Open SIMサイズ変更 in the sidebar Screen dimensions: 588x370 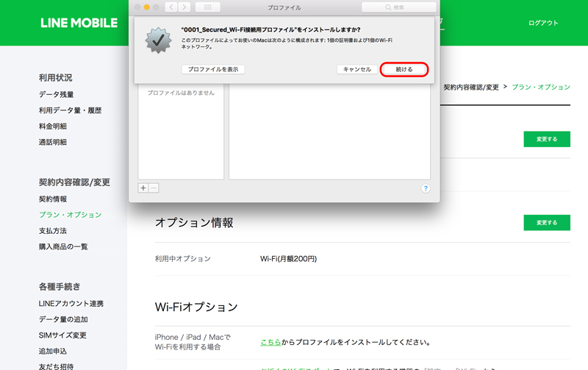coord(62,335)
